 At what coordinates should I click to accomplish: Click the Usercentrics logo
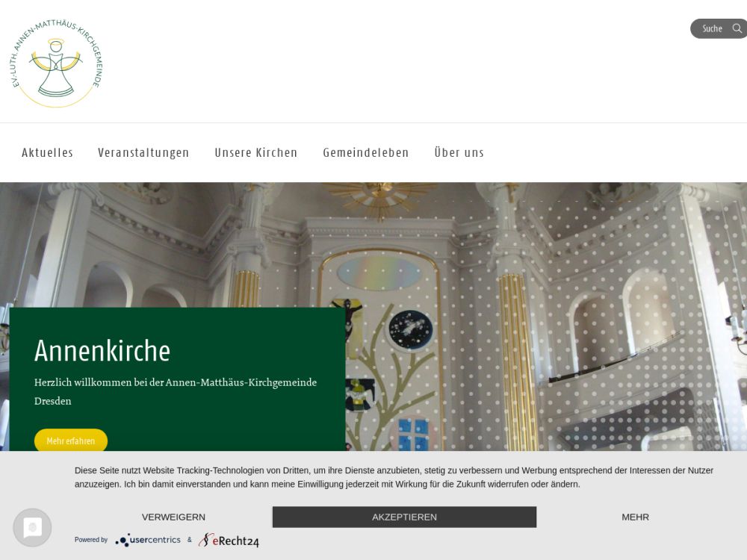pos(148,540)
